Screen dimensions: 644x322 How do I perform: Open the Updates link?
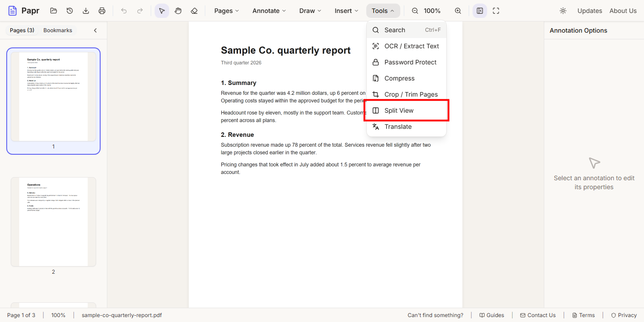pyautogui.click(x=589, y=11)
